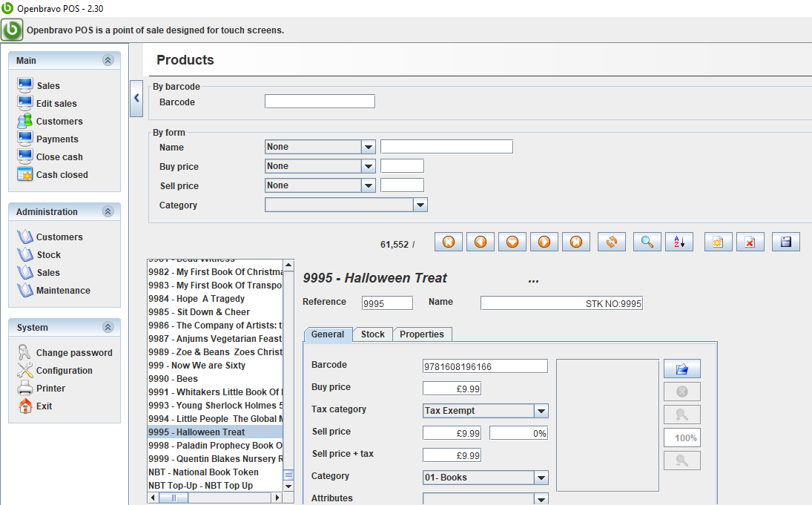812x505 pixels.
Task: Go to the first product record
Action: [x=449, y=242]
